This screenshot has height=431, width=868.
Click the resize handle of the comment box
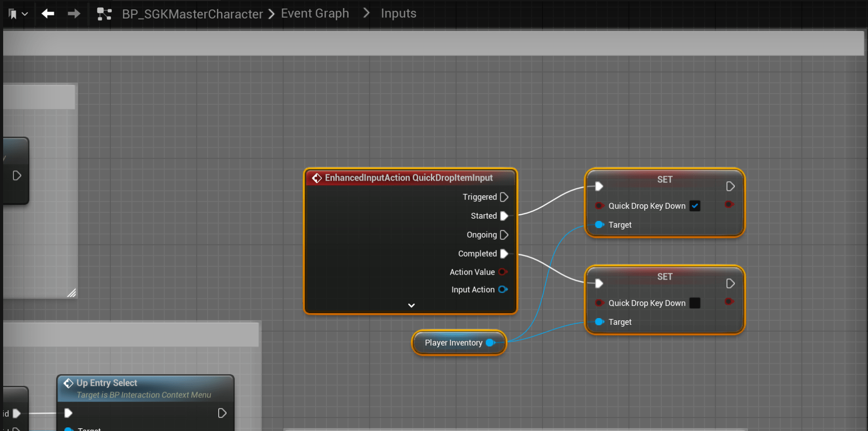pos(71,293)
